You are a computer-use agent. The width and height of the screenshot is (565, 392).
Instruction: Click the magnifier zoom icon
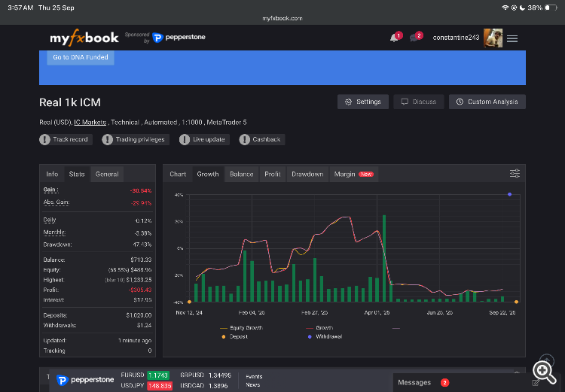click(544, 372)
